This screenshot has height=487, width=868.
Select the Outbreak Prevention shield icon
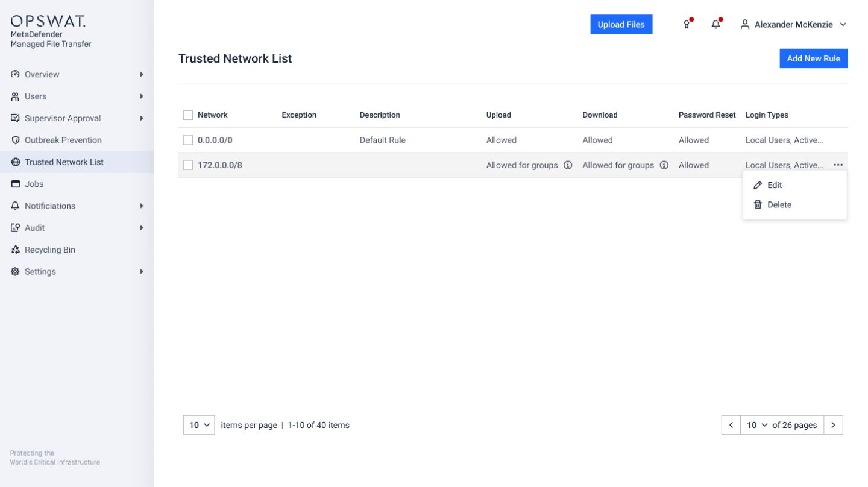click(13, 140)
